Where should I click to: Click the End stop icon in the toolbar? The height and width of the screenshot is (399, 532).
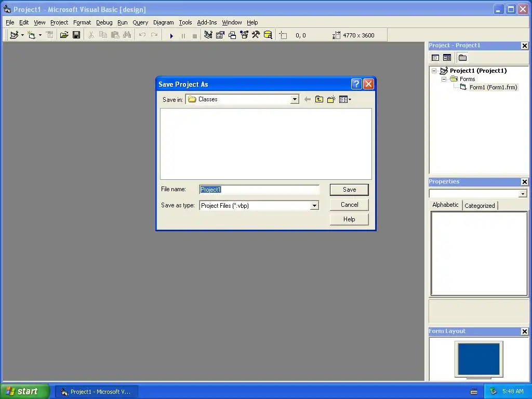[195, 36]
